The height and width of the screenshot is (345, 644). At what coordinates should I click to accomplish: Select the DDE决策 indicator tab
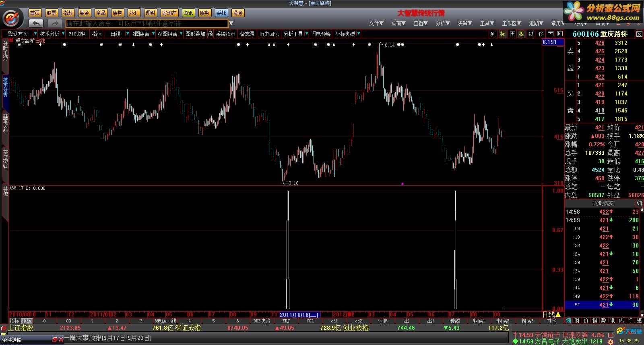(262, 321)
